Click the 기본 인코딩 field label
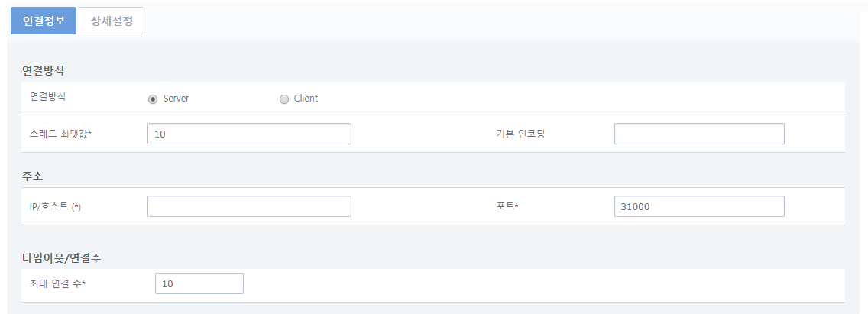This screenshot has width=868, height=314. tap(520, 134)
